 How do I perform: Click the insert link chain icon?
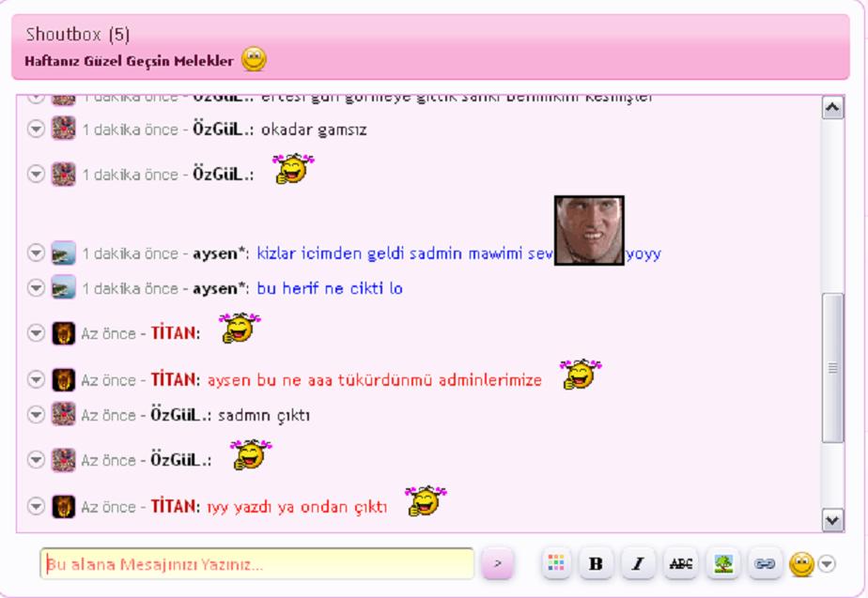coord(765,563)
